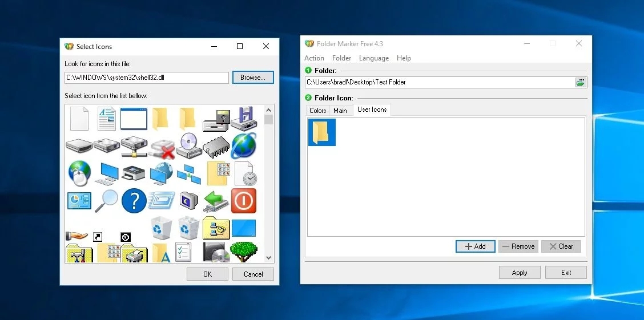The image size is (644, 320).
Task: Select the CD disc drive icon
Action: [x=189, y=146]
